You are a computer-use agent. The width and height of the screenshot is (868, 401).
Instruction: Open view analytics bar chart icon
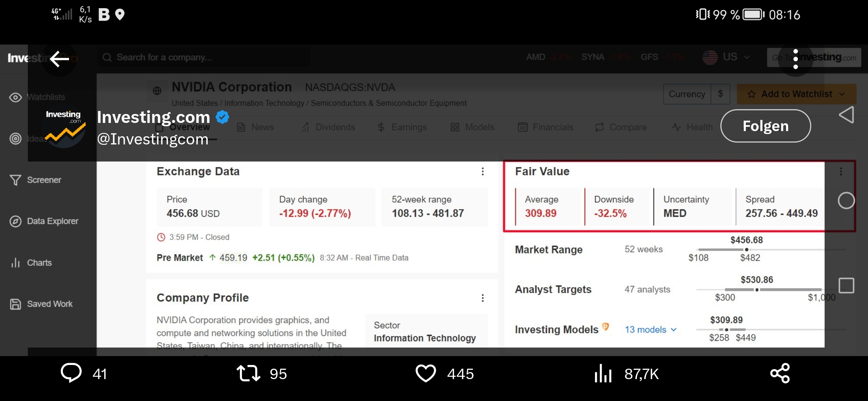603,373
